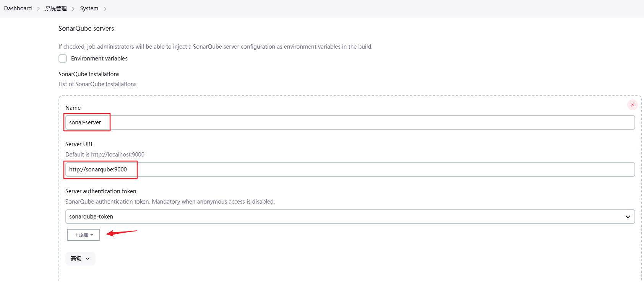
Task: Focus the Name field containing sonar-server
Action: [x=350, y=122]
